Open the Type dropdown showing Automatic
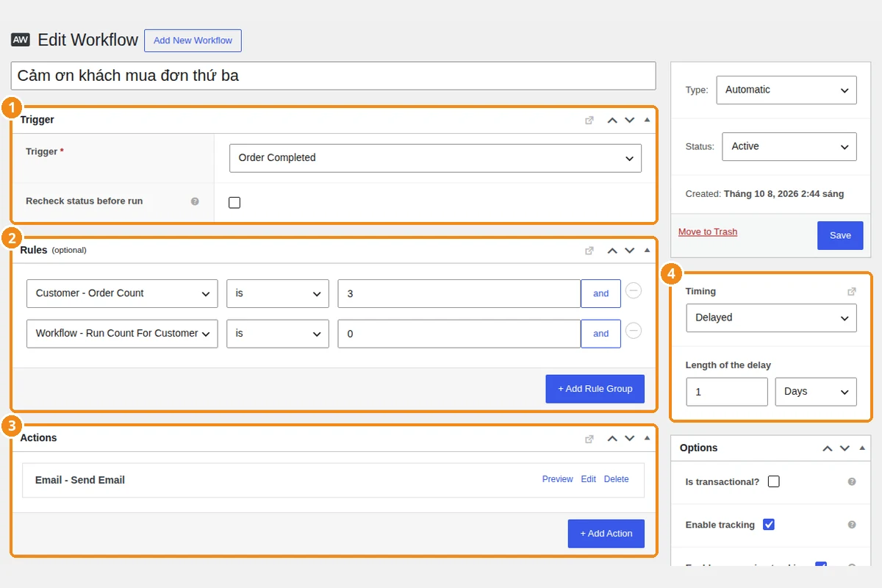The image size is (882, 588). 786,90
